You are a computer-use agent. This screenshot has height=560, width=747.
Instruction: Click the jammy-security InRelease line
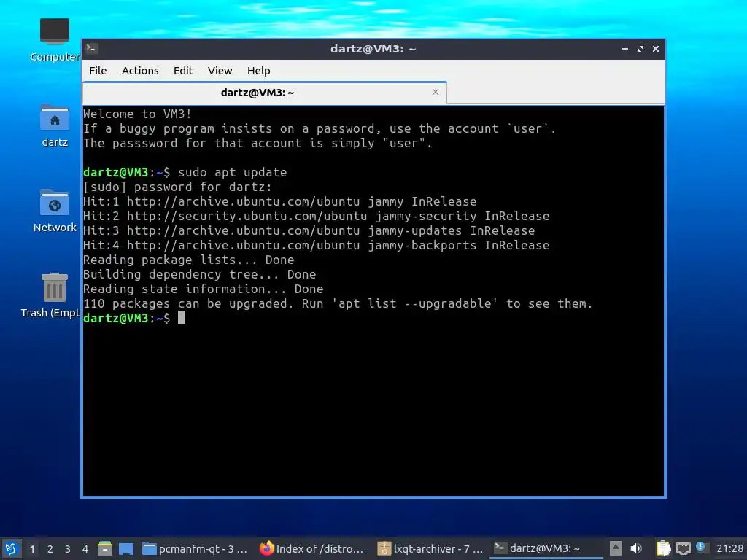click(317, 216)
